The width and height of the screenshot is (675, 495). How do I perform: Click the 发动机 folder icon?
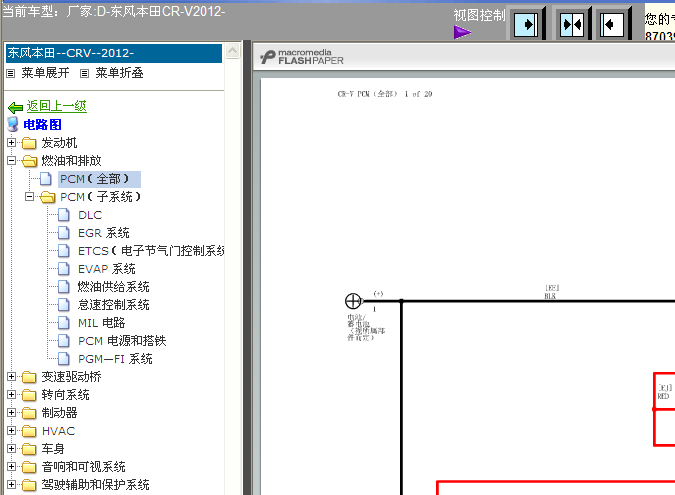(x=29, y=143)
